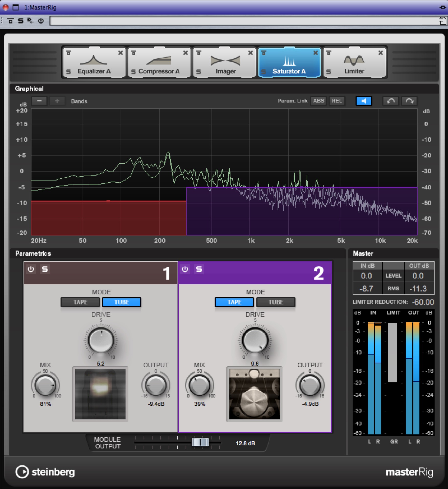Viewport: 448px width, 489px height.
Task: Select the Equalizer A module tab
Action: 94,63
